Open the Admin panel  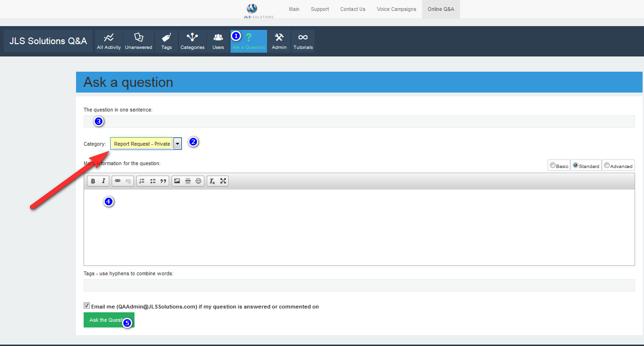[x=279, y=41]
